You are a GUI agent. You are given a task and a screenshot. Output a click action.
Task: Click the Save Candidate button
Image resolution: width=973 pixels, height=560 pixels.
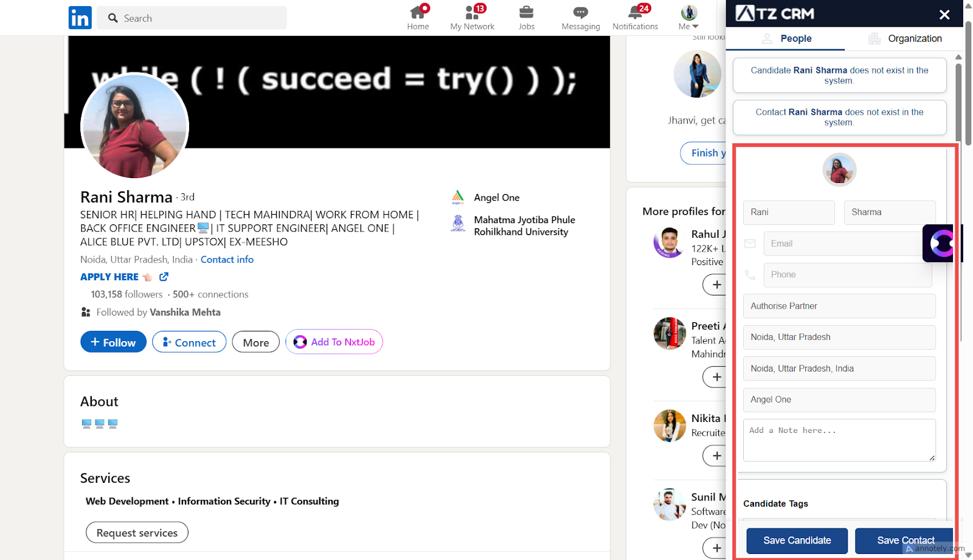point(797,541)
